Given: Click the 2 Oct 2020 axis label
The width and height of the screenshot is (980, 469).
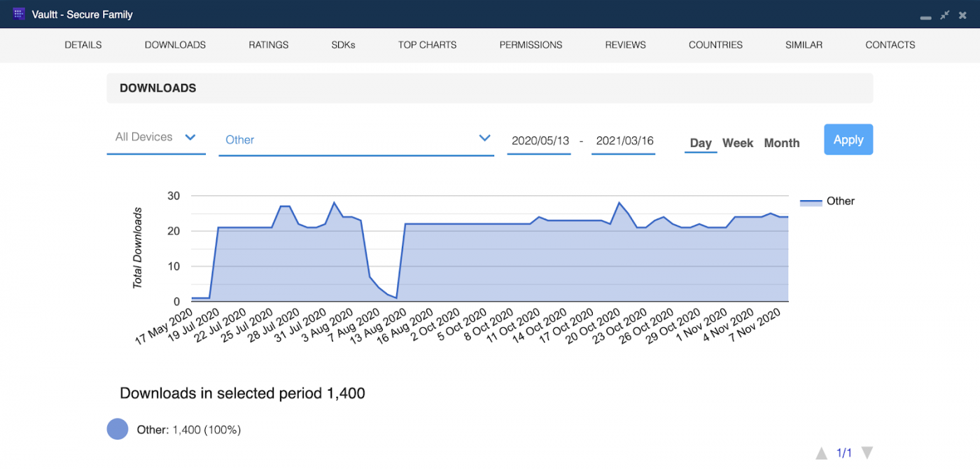Looking at the screenshot, I should coord(434,324).
